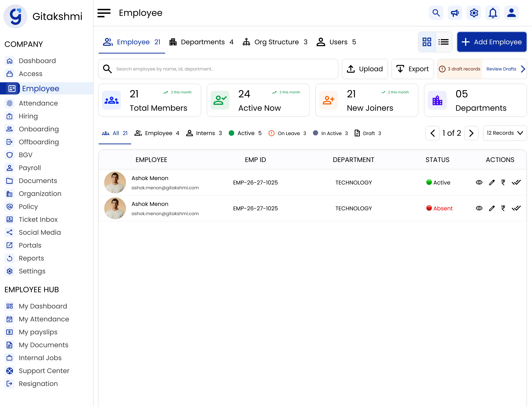Click the Active Now card icon
The width and height of the screenshot is (532, 407).
click(220, 100)
